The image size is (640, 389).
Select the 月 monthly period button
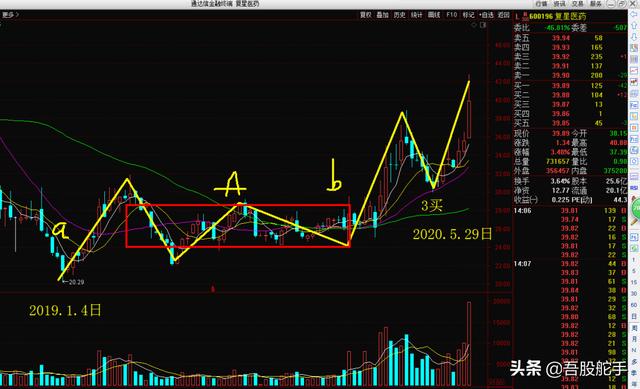(634, 339)
